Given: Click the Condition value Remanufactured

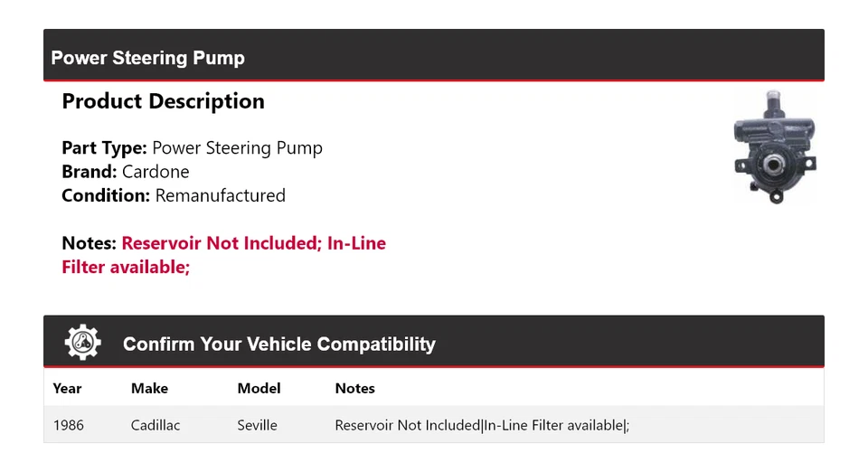Looking at the screenshot, I should coord(220,195).
